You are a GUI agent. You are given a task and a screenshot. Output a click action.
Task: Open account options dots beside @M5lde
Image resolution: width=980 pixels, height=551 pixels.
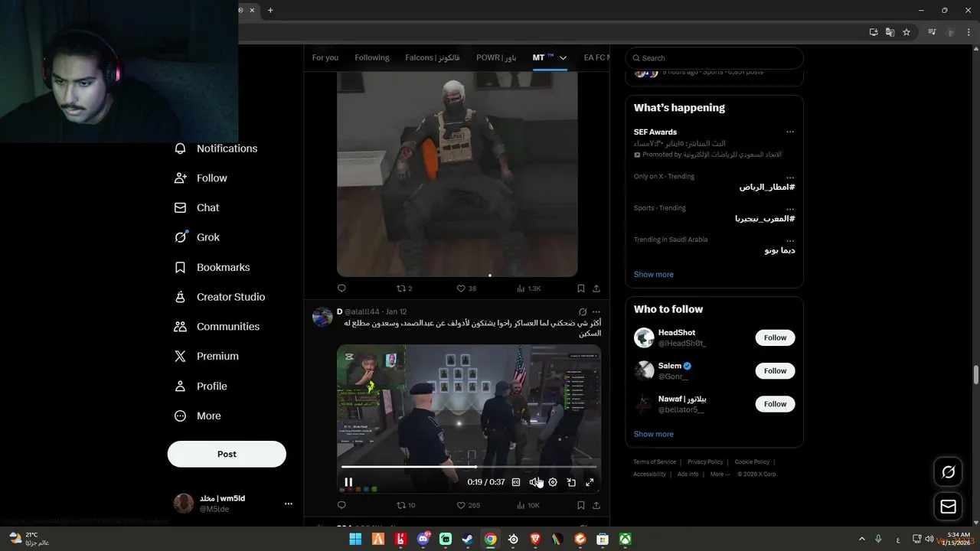(x=289, y=504)
